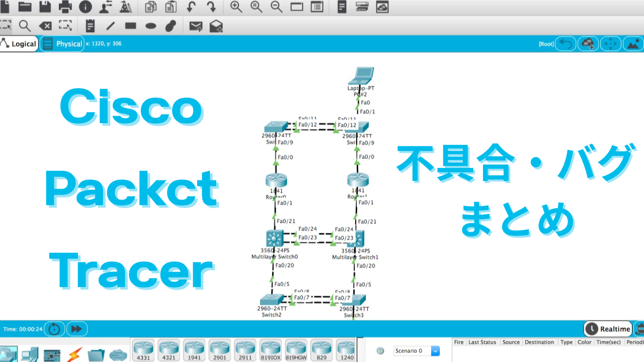Fast forward time button
The width and height of the screenshot is (644, 362).
pos(76,329)
